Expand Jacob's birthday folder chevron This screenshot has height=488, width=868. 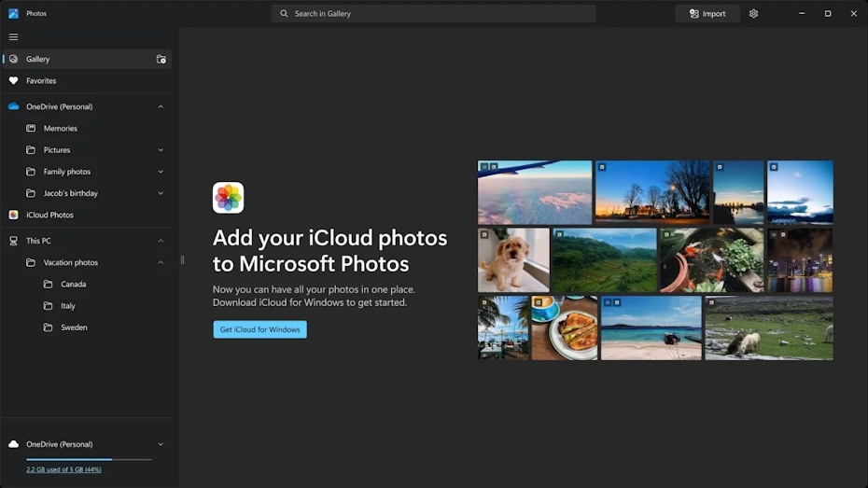pyautogui.click(x=161, y=193)
